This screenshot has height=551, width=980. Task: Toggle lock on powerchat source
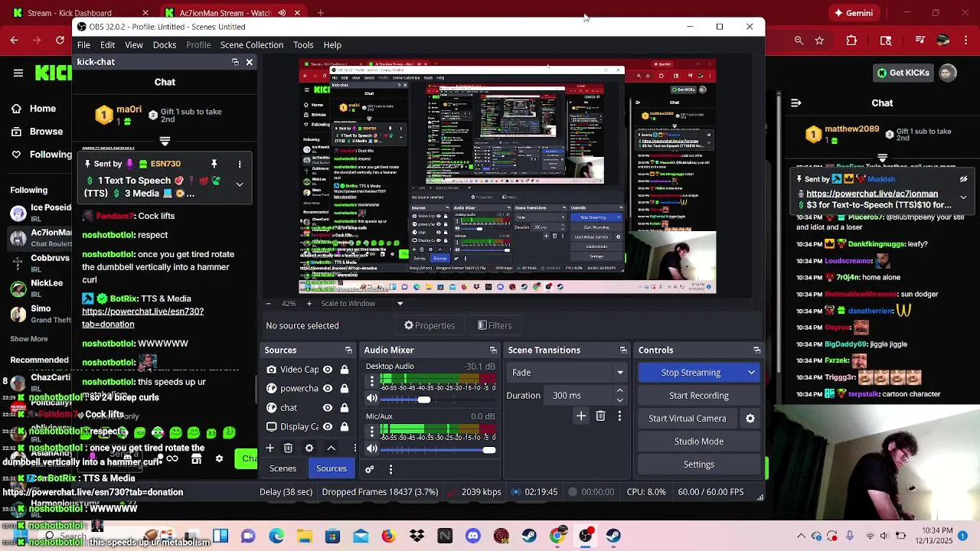(345, 389)
